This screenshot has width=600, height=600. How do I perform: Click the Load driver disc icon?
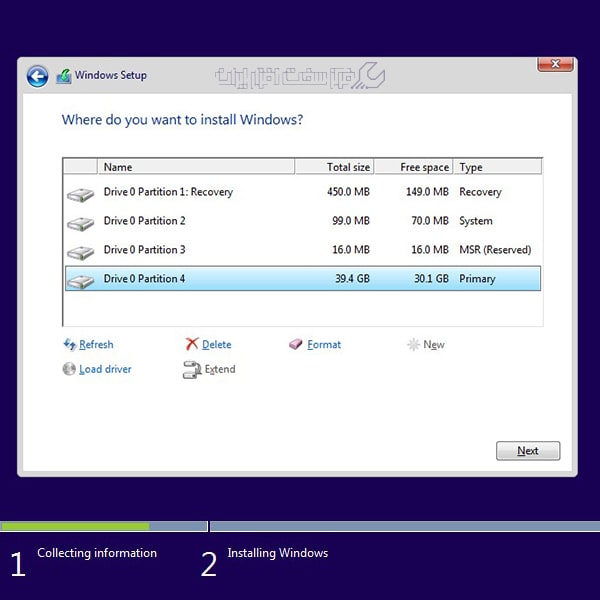69,369
